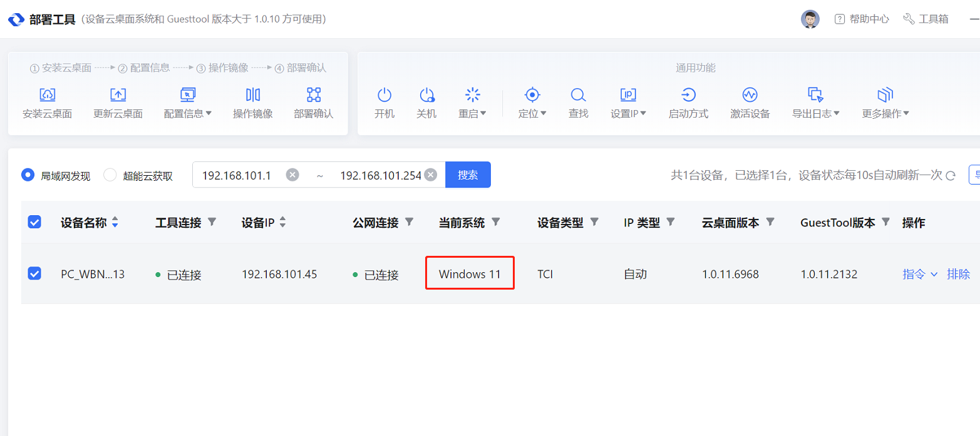Click the 关机 shutdown icon
Screen dimensions: 980x436
point(426,95)
